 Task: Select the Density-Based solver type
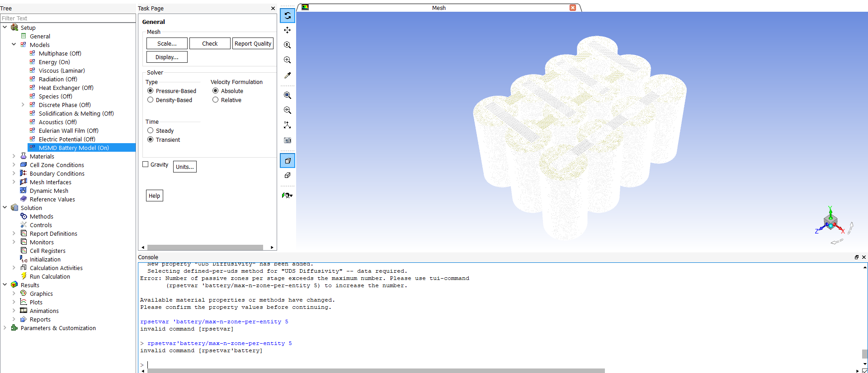151,100
